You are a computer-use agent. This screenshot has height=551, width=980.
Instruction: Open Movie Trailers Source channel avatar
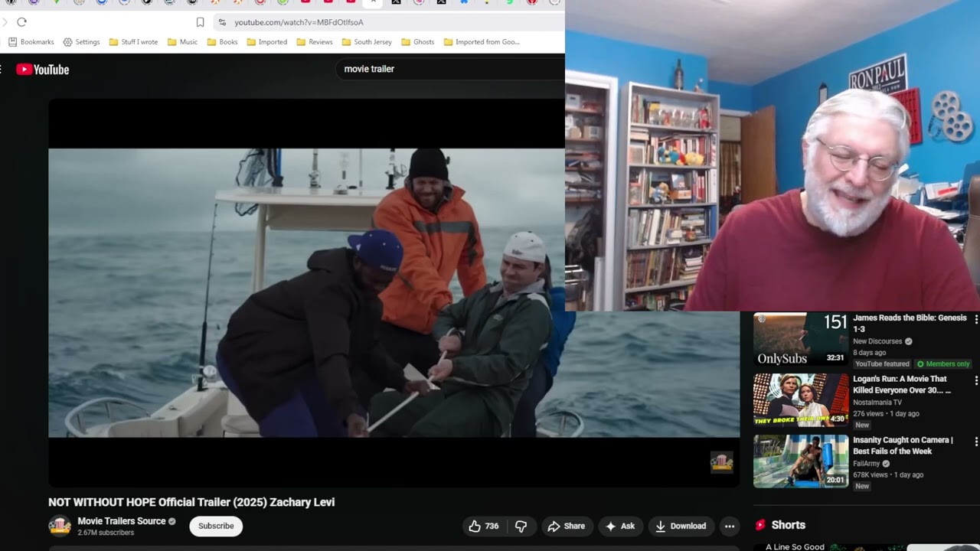point(60,526)
